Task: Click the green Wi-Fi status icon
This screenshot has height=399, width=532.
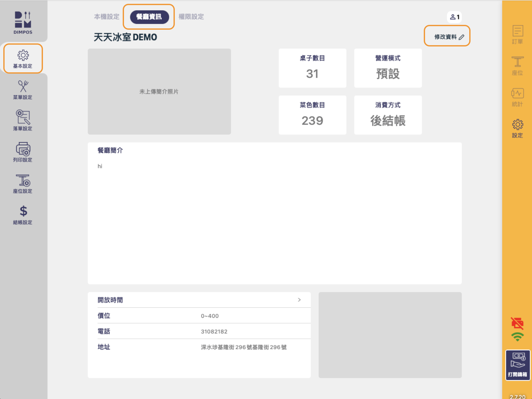Action: click(x=517, y=337)
